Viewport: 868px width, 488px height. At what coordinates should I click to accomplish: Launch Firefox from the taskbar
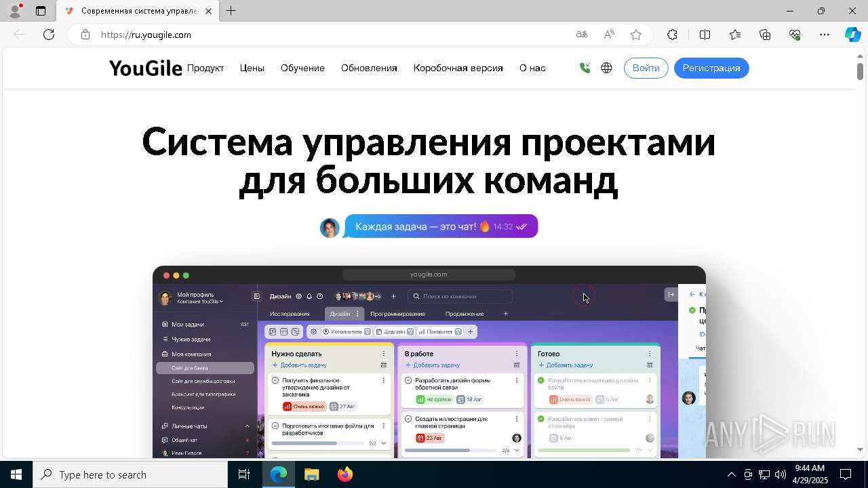(344, 474)
